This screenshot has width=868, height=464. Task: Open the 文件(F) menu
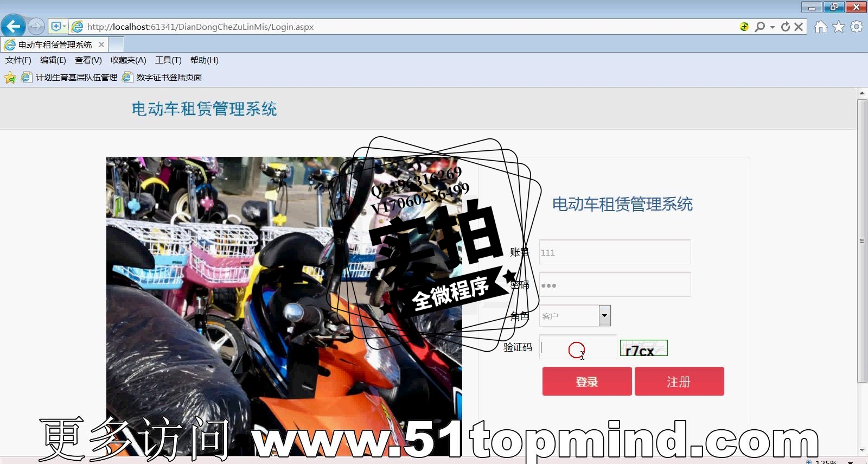(x=18, y=60)
